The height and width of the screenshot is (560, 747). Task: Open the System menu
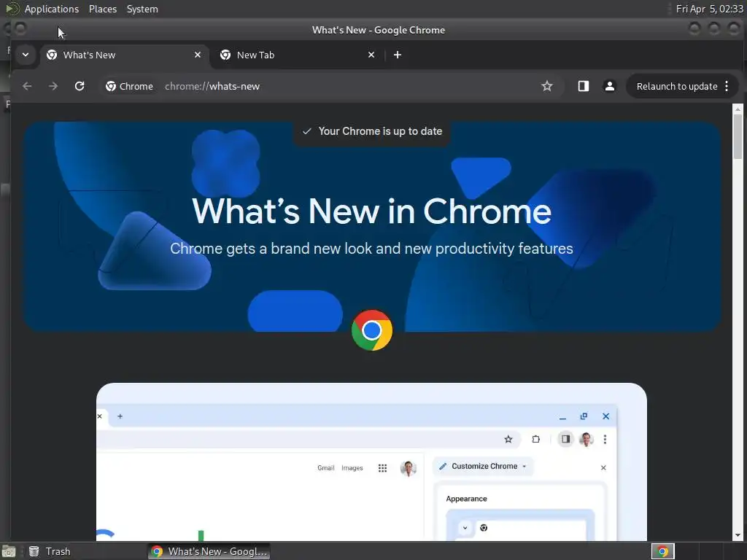(142, 9)
